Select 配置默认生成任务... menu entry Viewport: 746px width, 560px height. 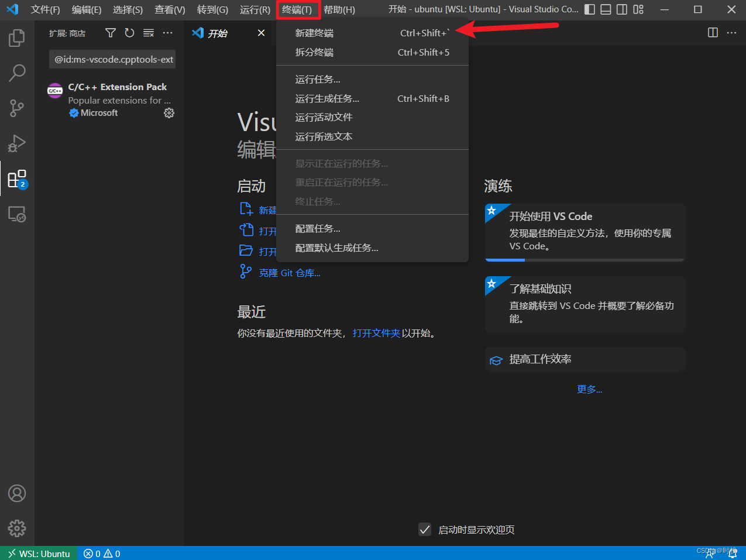click(372, 248)
